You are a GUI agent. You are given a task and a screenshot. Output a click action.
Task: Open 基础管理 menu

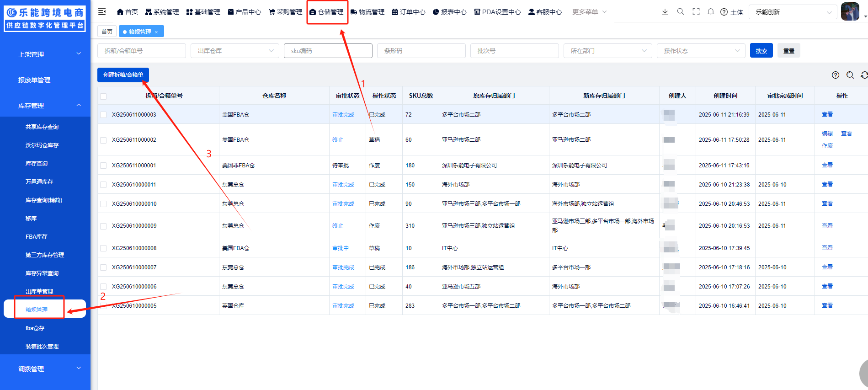203,12
